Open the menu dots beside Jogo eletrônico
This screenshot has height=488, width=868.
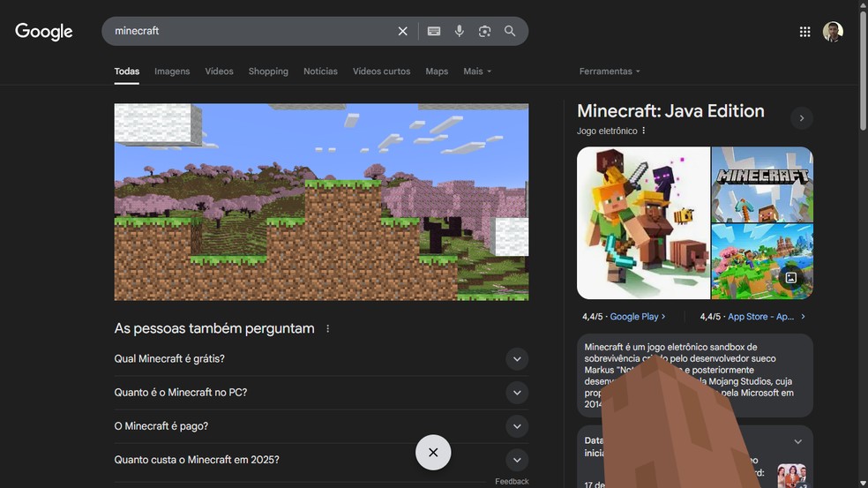(x=643, y=131)
